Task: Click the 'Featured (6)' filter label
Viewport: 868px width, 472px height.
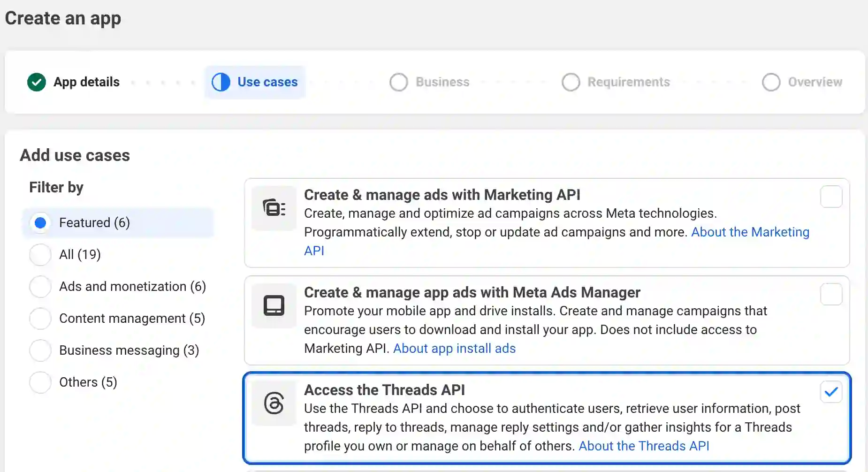Action: [x=94, y=222]
